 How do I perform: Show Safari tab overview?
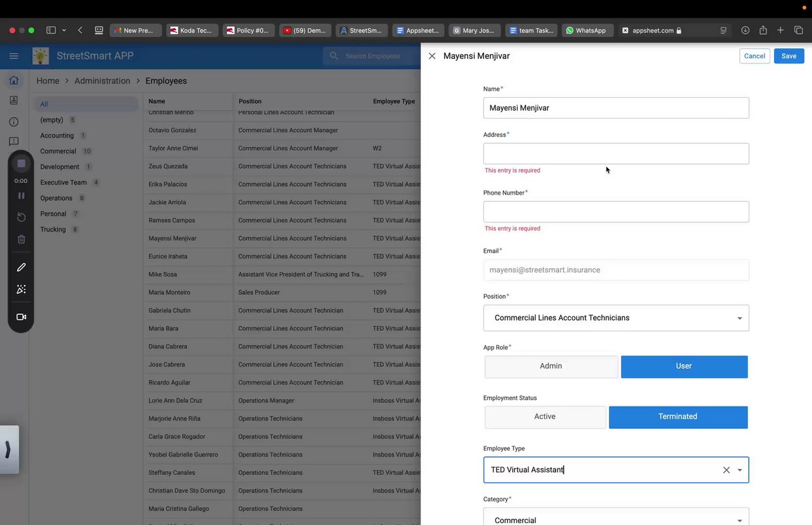(799, 30)
